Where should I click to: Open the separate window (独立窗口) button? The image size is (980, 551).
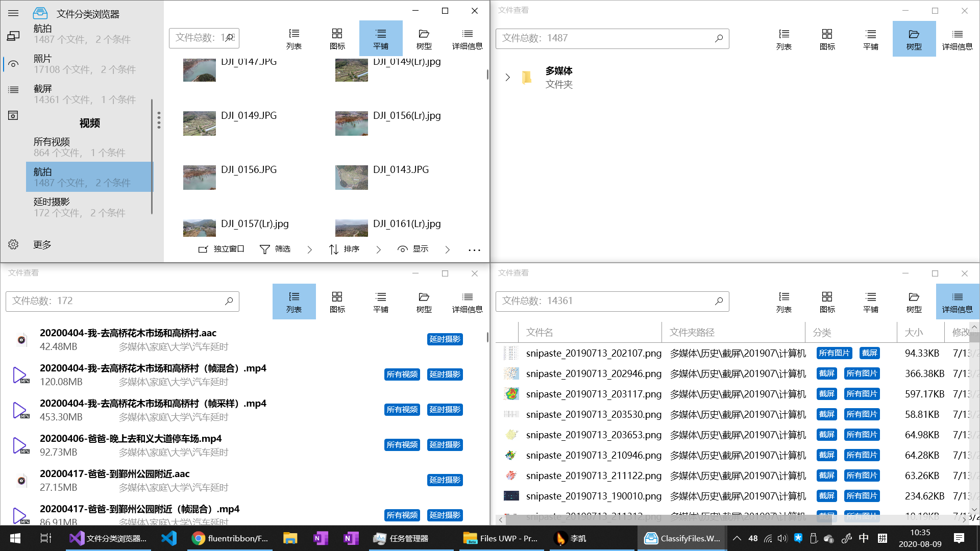(x=221, y=249)
